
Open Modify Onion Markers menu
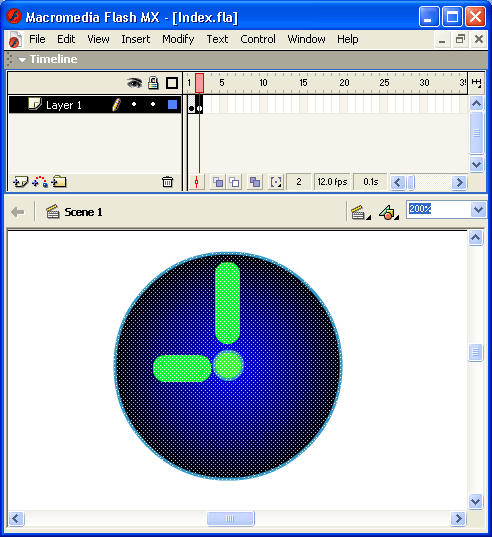pos(276,182)
